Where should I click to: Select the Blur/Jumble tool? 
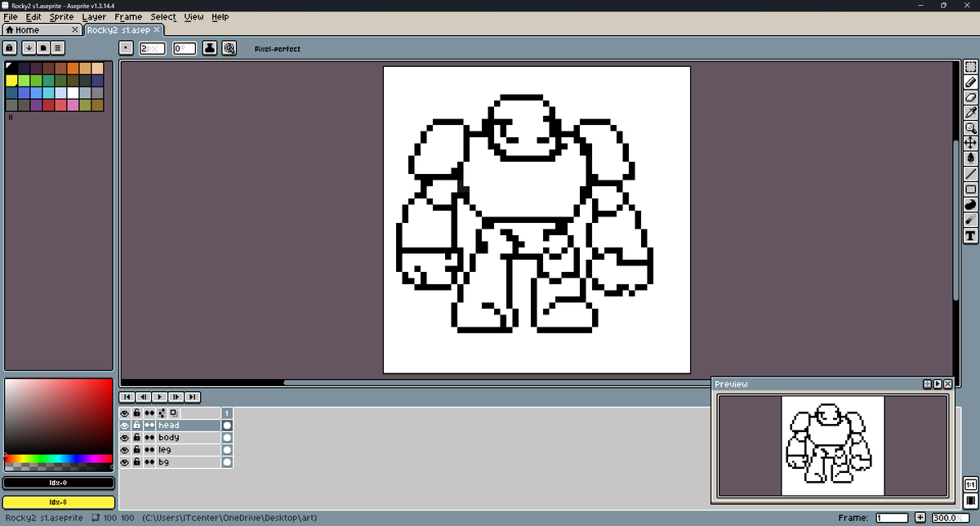971,221
